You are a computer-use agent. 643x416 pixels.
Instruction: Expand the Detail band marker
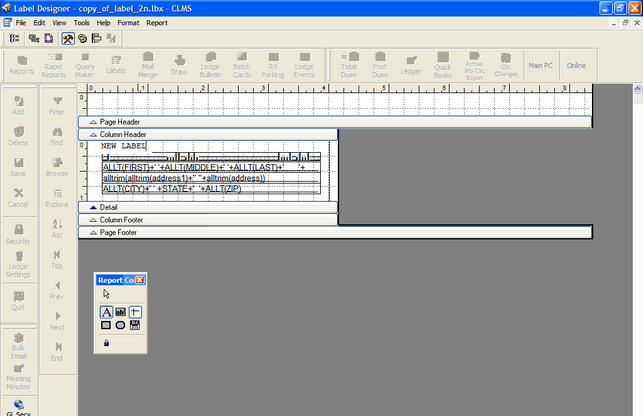pyautogui.click(x=93, y=207)
